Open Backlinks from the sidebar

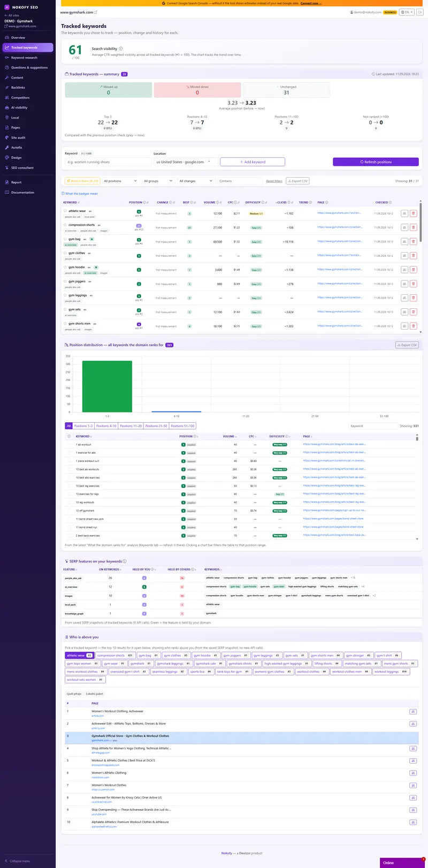click(18, 87)
